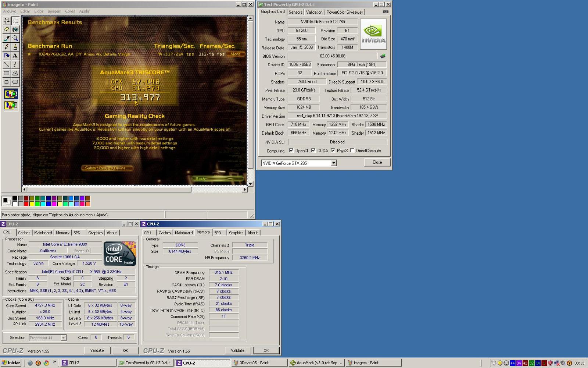Open the Arquivo menu in Paint
Screen dimensions: 588x368
point(10,11)
